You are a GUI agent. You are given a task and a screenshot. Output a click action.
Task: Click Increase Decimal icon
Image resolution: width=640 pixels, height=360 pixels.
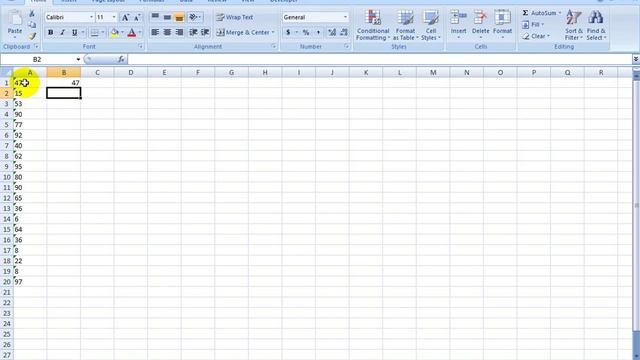[x=332, y=32]
